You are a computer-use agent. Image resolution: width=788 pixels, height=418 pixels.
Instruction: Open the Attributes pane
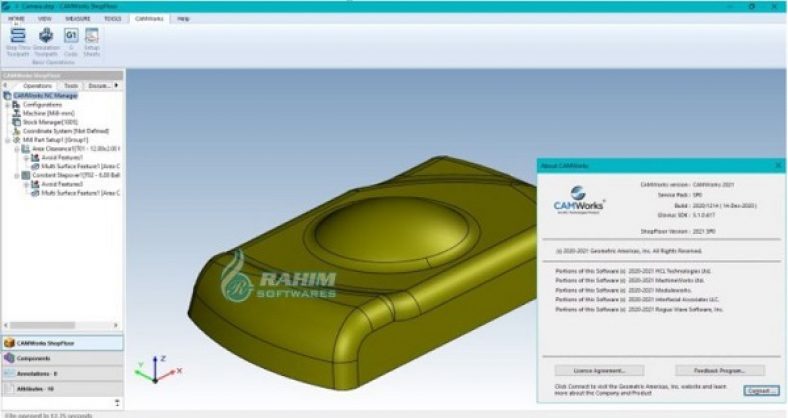pyautogui.click(x=62, y=389)
